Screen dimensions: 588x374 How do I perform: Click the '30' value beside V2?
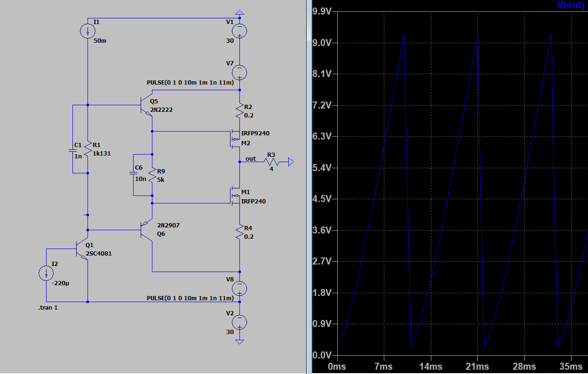click(x=230, y=332)
